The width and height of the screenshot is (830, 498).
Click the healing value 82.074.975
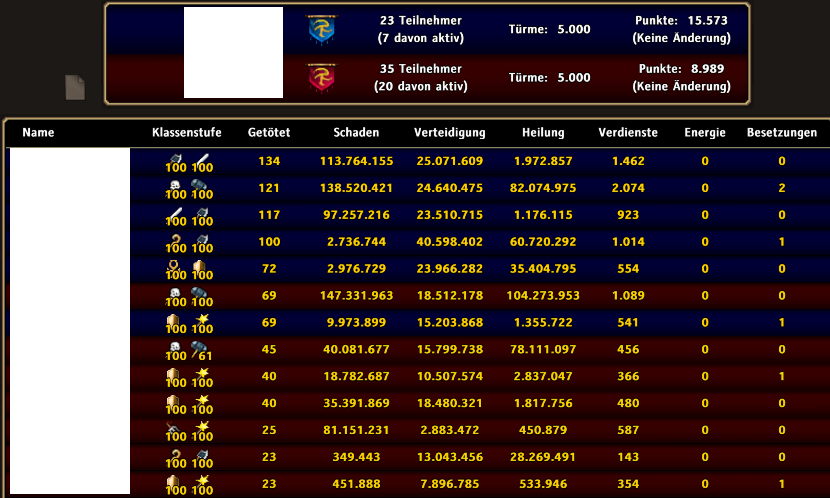tap(543, 188)
